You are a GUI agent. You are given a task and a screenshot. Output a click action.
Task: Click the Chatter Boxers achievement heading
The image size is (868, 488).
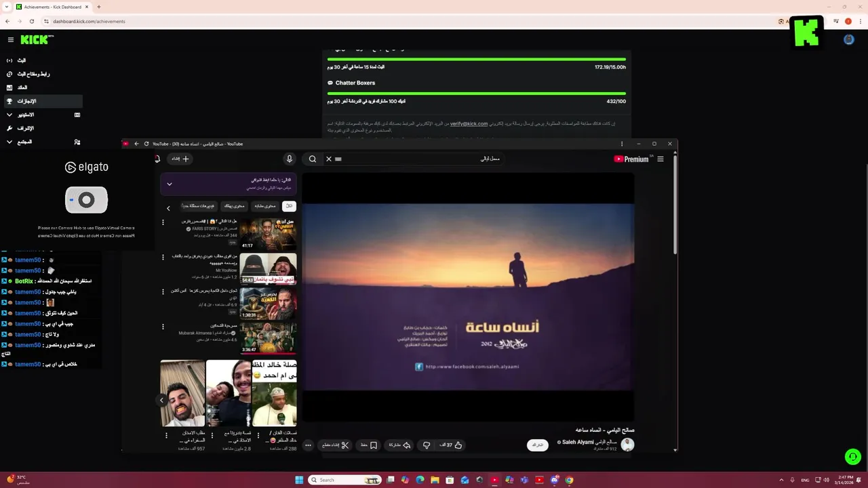click(355, 83)
